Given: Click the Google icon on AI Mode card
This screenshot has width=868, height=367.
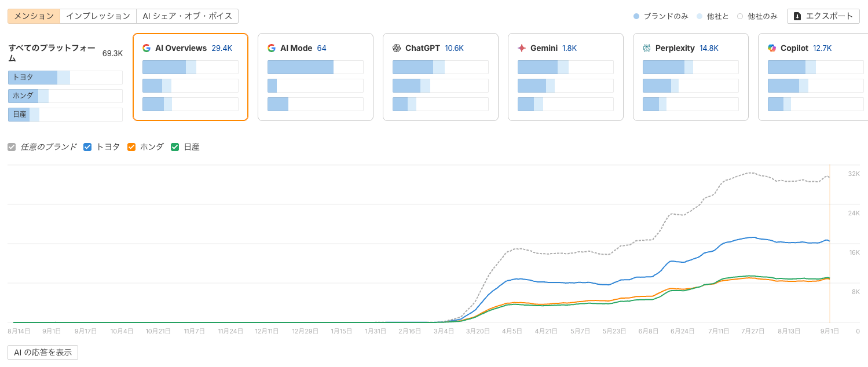Looking at the screenshot, I should pyautogui.click(x=272, y=48).
